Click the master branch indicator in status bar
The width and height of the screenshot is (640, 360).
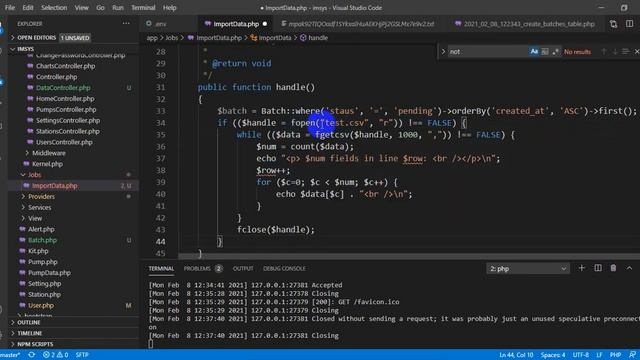11,355
